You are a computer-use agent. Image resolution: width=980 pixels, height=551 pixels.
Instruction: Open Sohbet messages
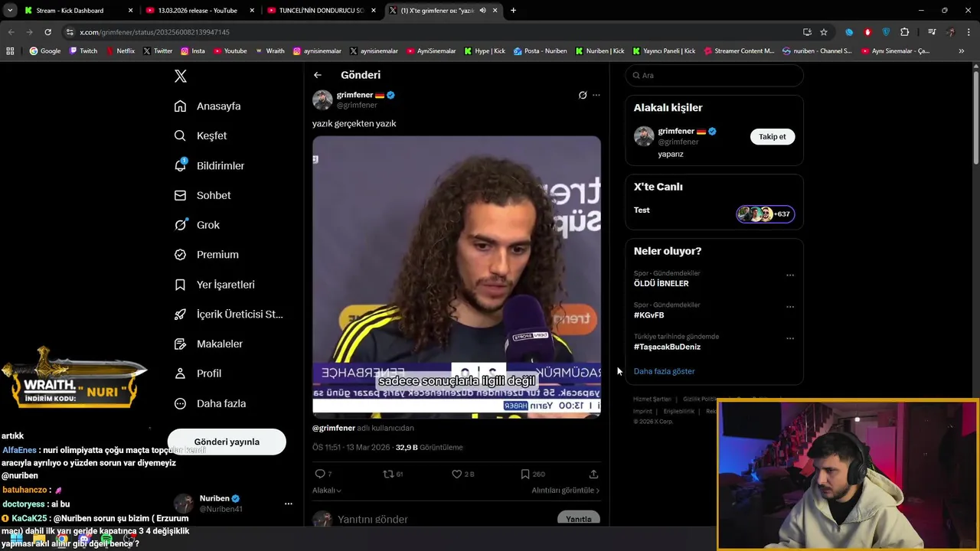[202, 195]
